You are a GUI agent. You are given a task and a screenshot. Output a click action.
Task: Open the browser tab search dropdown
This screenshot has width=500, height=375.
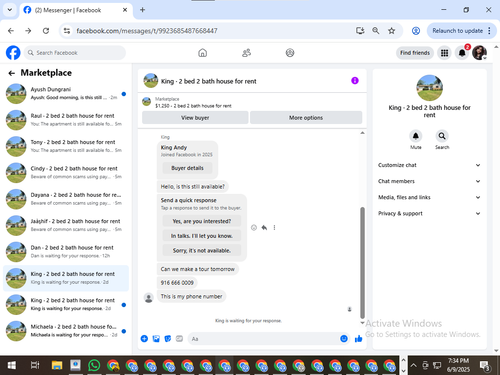click(10, 10)
